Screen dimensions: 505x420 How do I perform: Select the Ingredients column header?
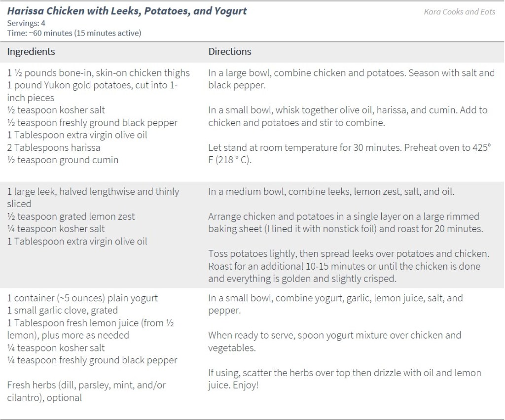coord(31,52)
